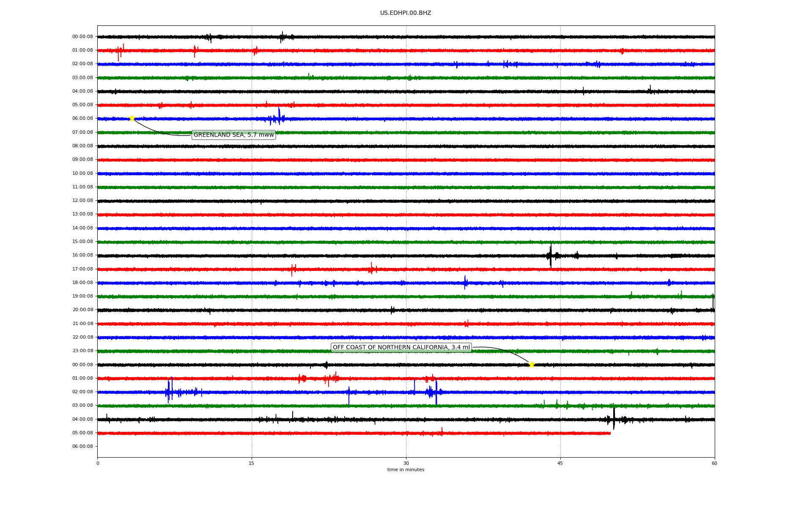Click the empty 06:00:08 label at bottom
Viewport: 812px width, 508px height.
point(82,447)
